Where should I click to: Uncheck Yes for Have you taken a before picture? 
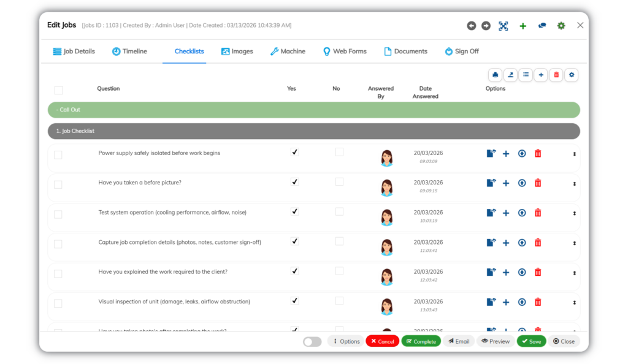point(295,181)
